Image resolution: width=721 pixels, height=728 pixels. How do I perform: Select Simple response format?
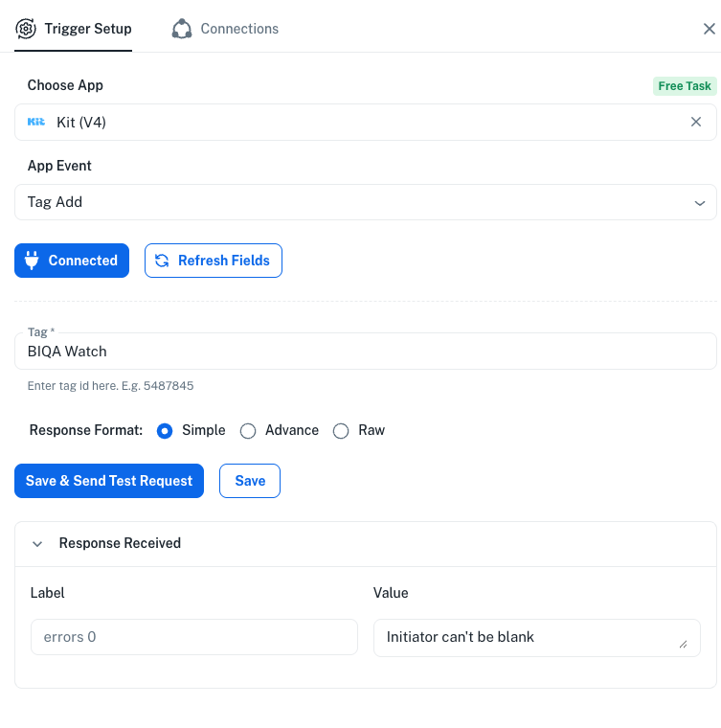[x=165, y=431]
